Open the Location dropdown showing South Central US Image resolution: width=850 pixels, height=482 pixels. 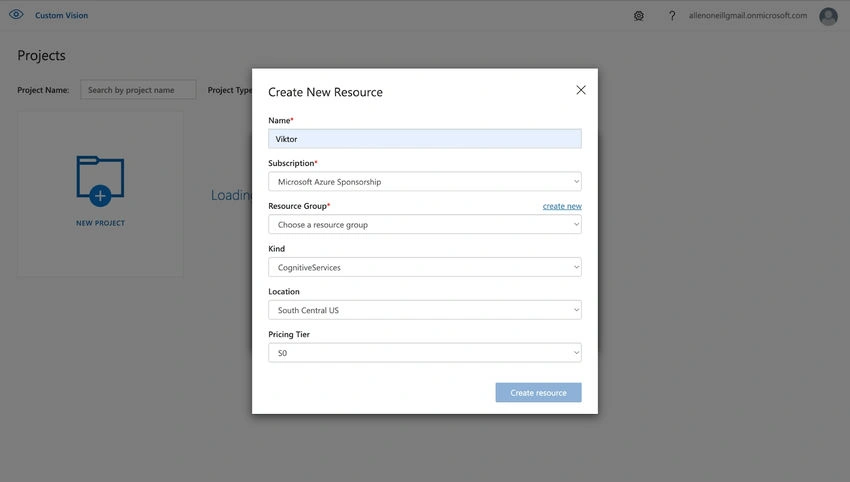click(x=424, y=310)
